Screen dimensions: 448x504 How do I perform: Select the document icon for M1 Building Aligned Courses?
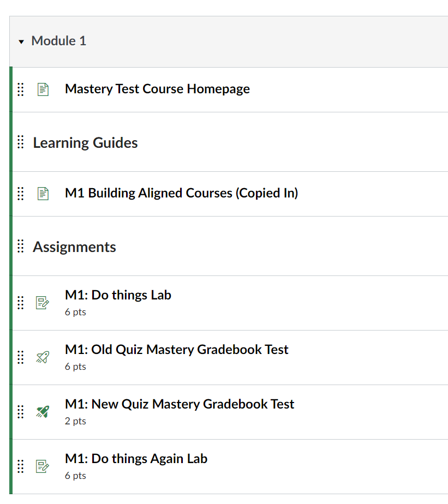[x=43, y=193]
